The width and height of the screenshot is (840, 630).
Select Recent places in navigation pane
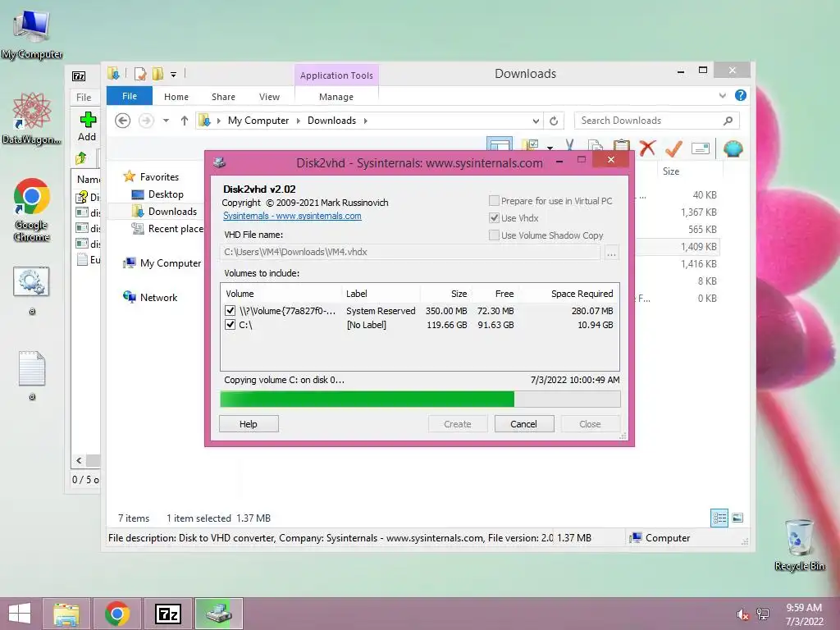coord(176,228)
